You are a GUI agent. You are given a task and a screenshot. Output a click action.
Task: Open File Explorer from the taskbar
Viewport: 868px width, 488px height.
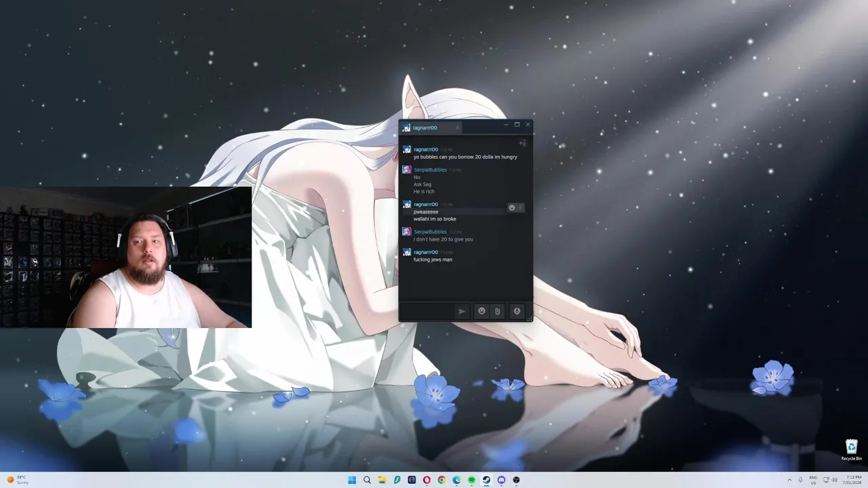pos(382,480)
